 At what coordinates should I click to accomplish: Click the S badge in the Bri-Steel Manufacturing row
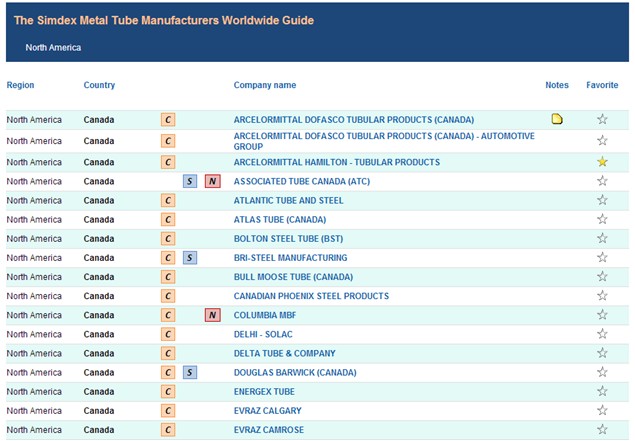(190, 258)
